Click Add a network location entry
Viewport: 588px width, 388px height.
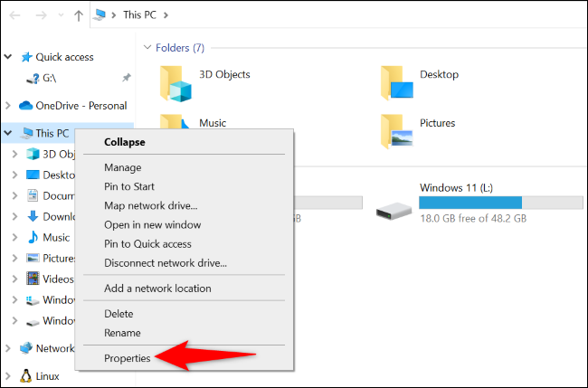point(157,289)
